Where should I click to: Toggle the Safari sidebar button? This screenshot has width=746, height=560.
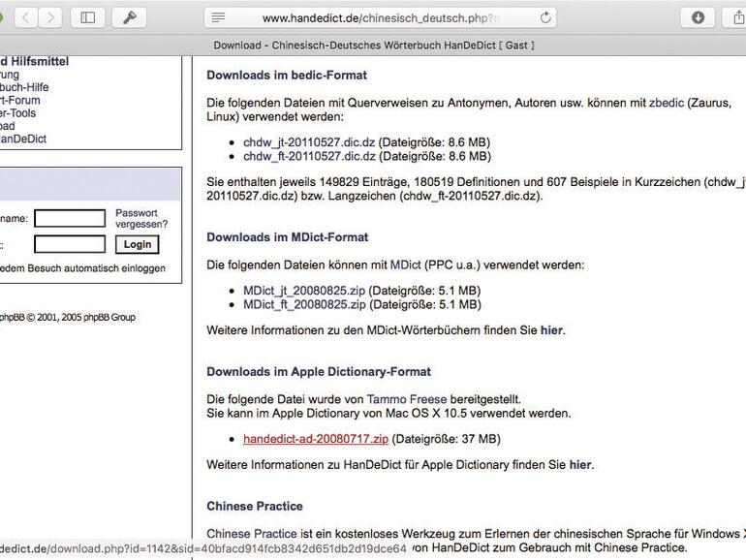87,18
